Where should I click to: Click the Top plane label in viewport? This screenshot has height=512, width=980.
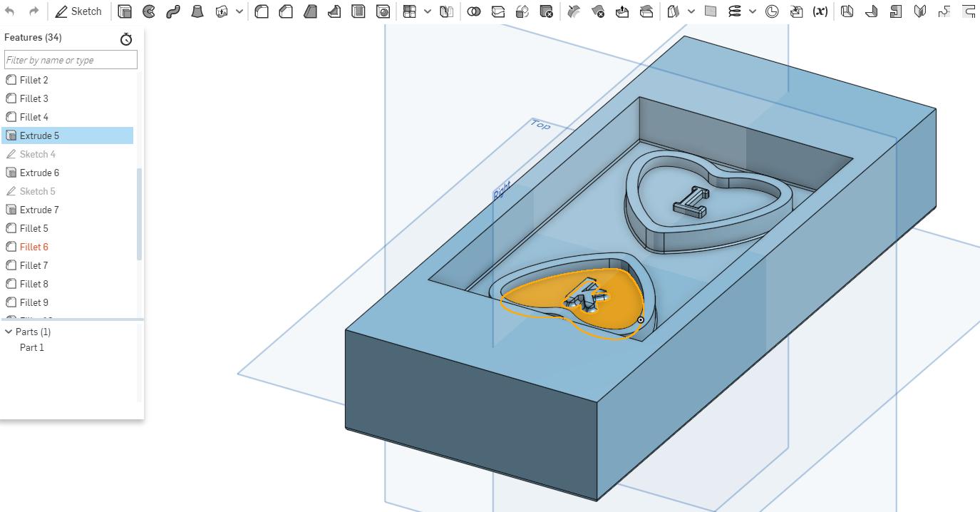click(541, 124)
